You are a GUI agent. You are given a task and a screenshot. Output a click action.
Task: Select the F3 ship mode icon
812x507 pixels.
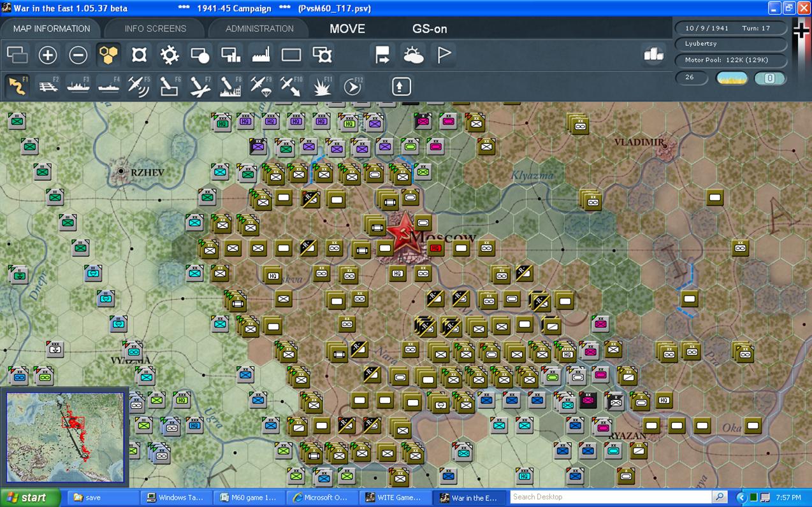[x=78, y=86]
